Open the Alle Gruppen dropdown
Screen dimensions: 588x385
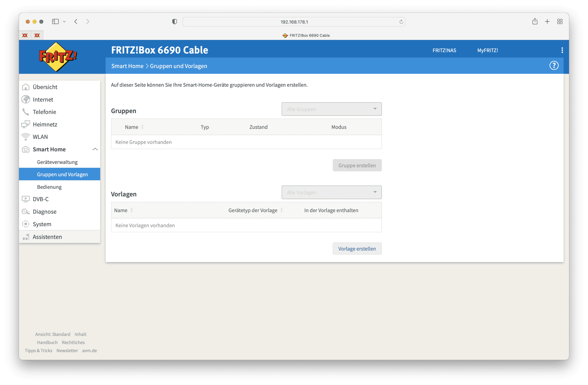331,109
